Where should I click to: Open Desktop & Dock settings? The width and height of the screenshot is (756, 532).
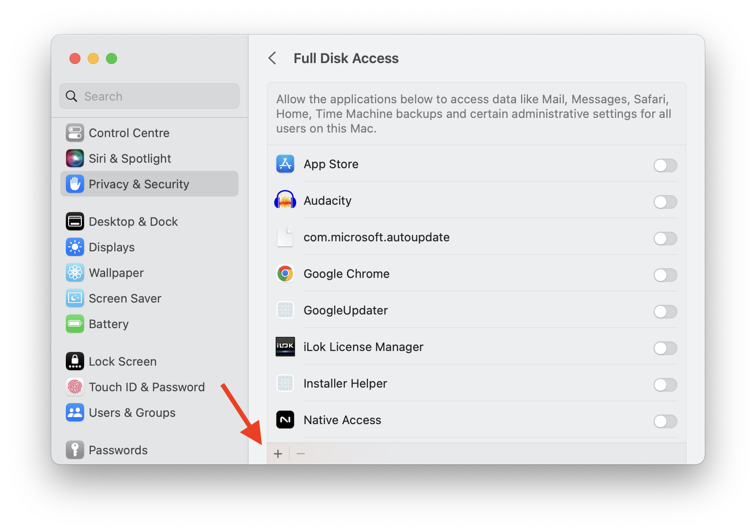point(133,222)
